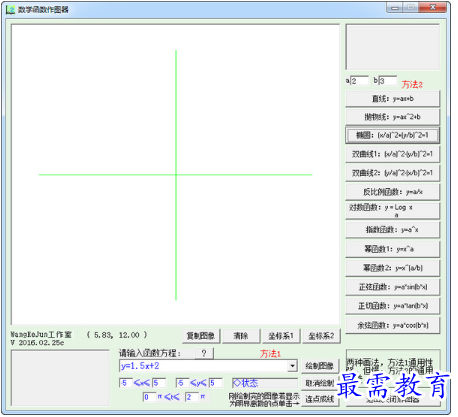Click the red 方法1 label
458x417 pixels.
(270, 354)
